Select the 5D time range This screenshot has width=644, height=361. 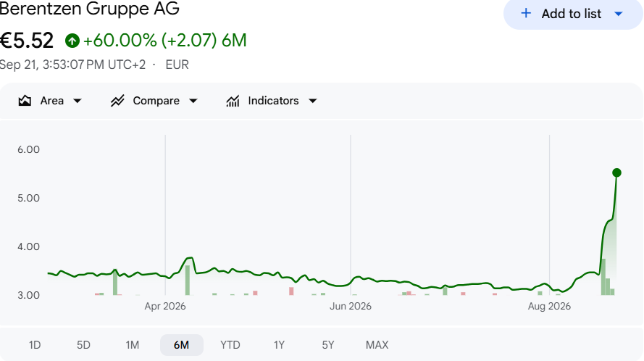pos(83,345)
